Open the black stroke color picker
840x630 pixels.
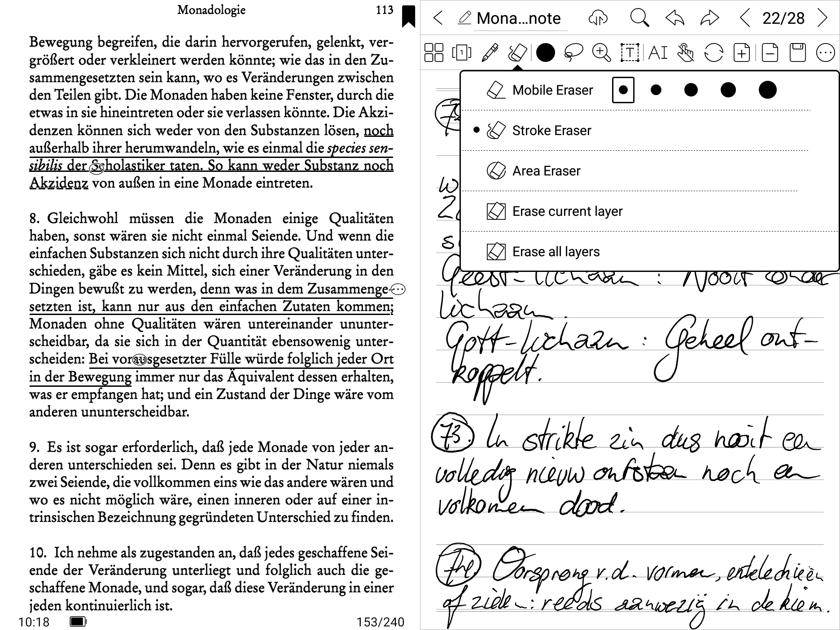coord(546,52)
